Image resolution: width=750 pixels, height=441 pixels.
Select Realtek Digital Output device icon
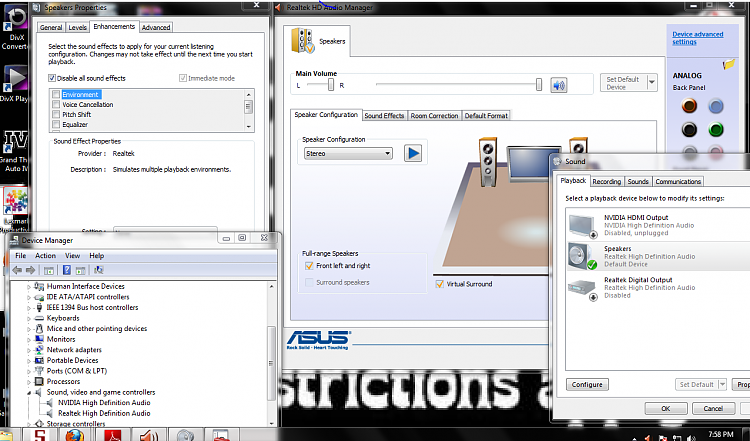tap(582, 288)
